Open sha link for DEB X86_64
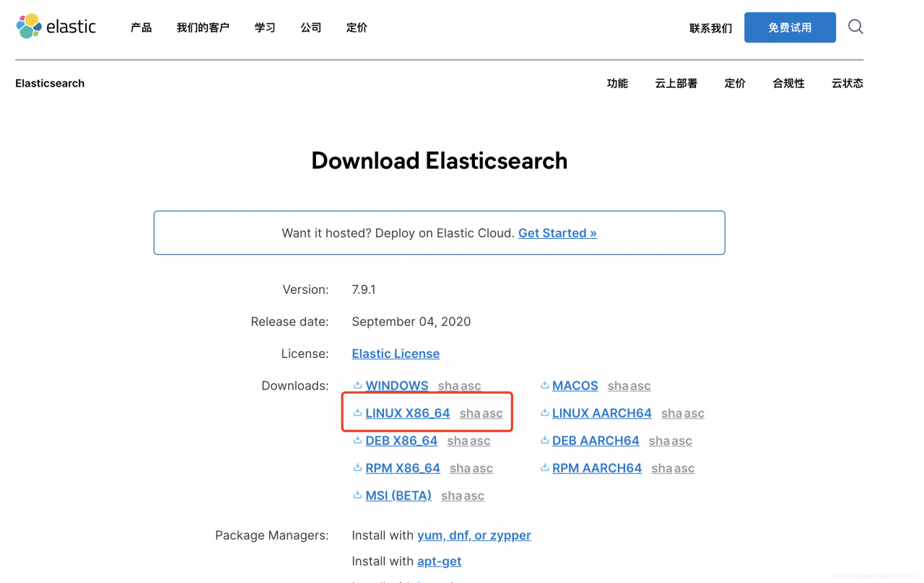Image resolution: width=924 pixels, height=583 pixels. (457, 441)
